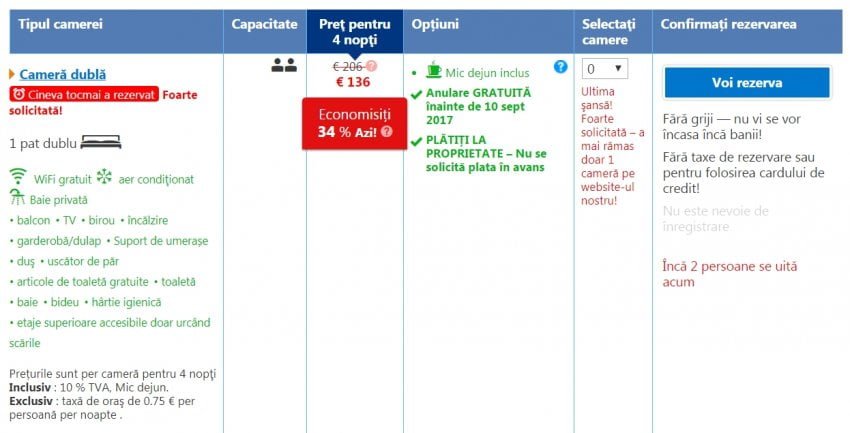Open the room quantity dropdown showing 0
The width and height of the screenshot is (850, 433).
point(605,68)
